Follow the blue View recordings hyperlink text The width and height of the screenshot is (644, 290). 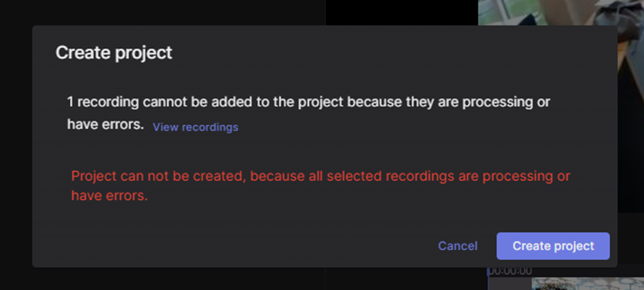[x=195, y=127]
